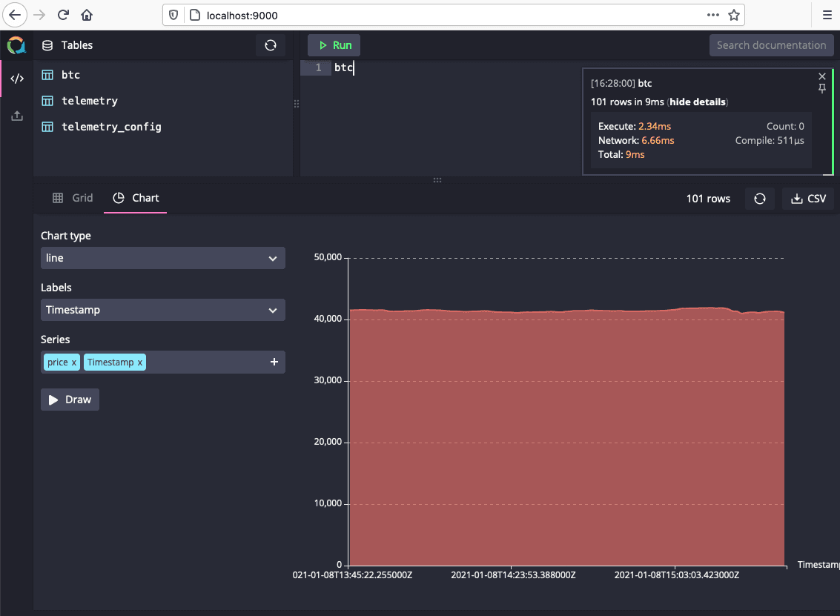This screenshot has height=616, width=840.
Task: Open the Chart type dropdown
Action: click(x=162, y=258)
